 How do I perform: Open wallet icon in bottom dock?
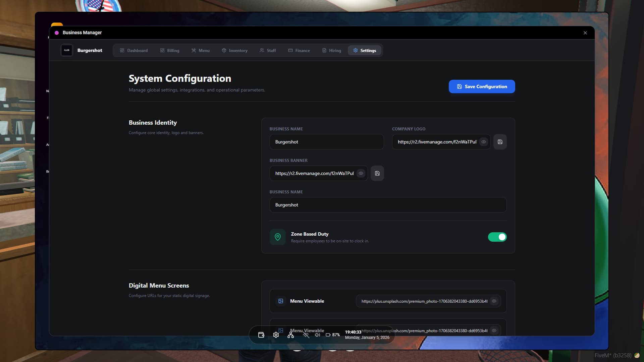pos(261,335)
